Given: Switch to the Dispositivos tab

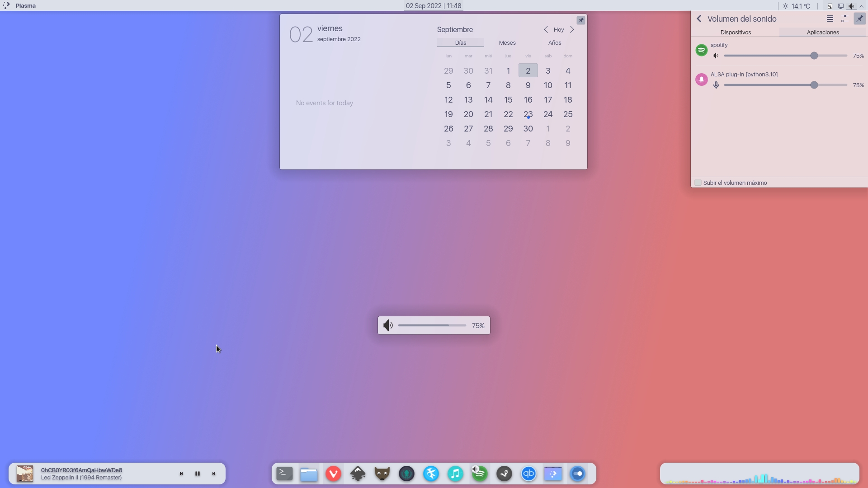Looking at the screenshot, I should pyautogui.click(x=736, y=32).
